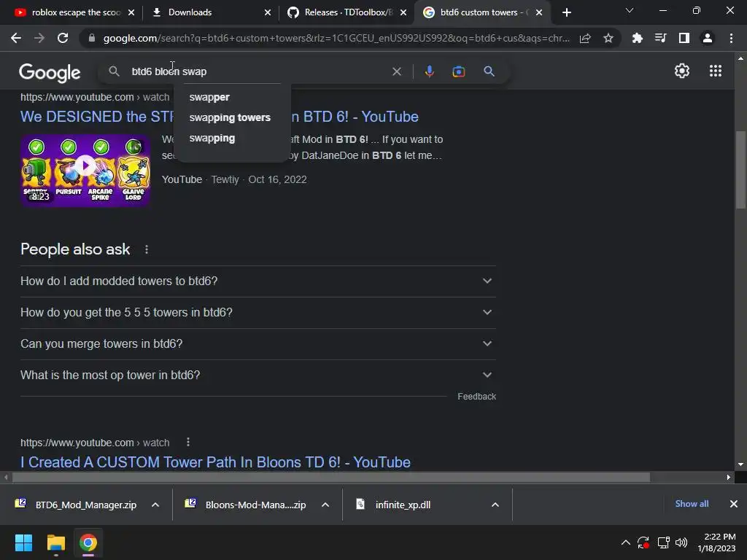Open Chrome extensions puzzle icon
Image resolution: width=747 pixels, height=560 pixels.
click(637, 38)
